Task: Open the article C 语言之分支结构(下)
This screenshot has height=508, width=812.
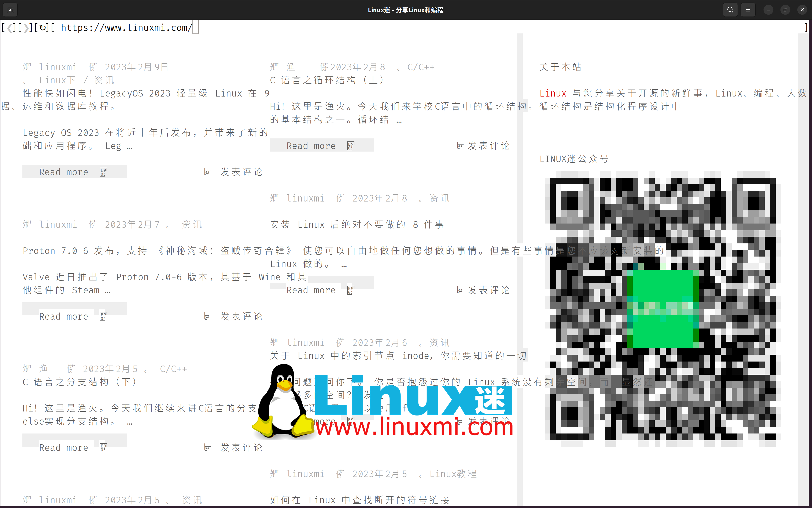Action: (80, 382)
